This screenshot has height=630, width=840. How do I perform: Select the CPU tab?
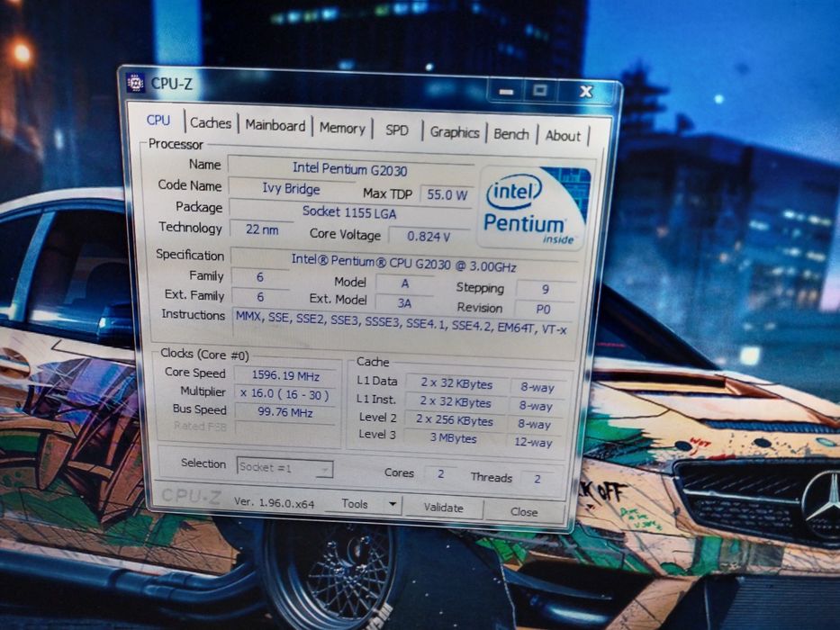pos(158,120)
